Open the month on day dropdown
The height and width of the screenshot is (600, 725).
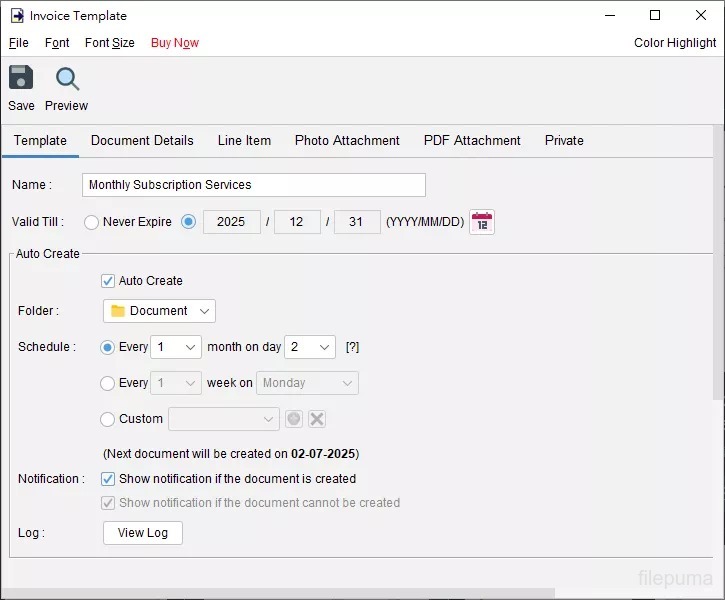point(310,347)
